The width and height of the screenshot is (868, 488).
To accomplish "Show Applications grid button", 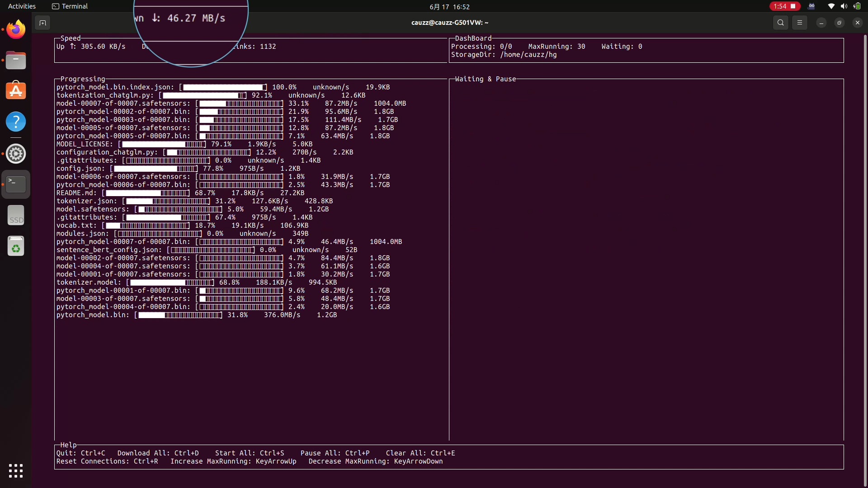I will (x=16, y=471).
